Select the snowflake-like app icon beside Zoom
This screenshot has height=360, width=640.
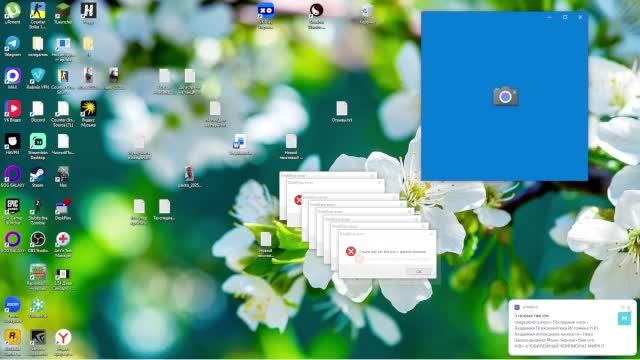[x=38, y=305]
